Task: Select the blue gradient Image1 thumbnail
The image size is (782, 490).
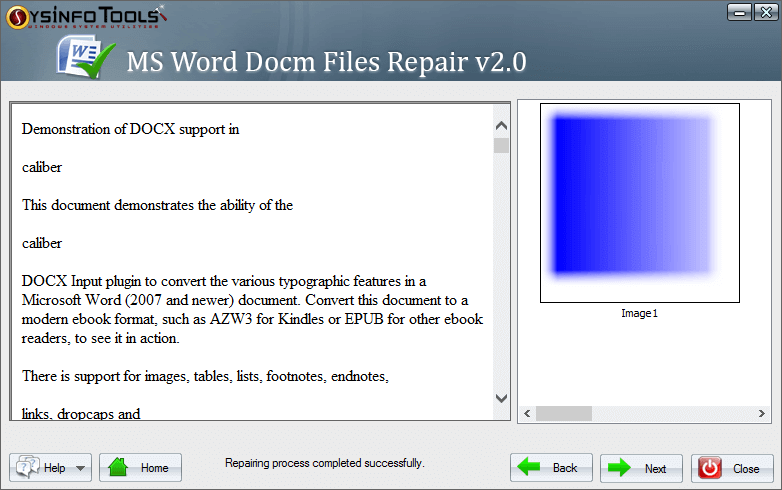Action: 639,203
